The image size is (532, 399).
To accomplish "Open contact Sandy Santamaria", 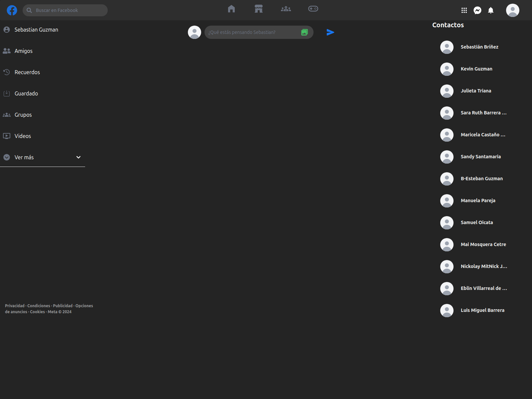I will [x=481, y=157].
